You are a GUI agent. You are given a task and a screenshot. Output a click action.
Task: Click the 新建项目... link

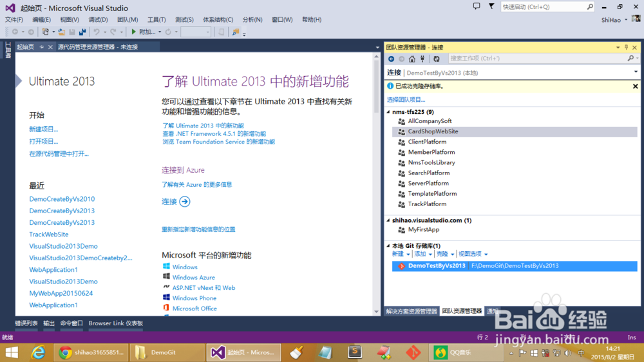[x=44, y=129]
